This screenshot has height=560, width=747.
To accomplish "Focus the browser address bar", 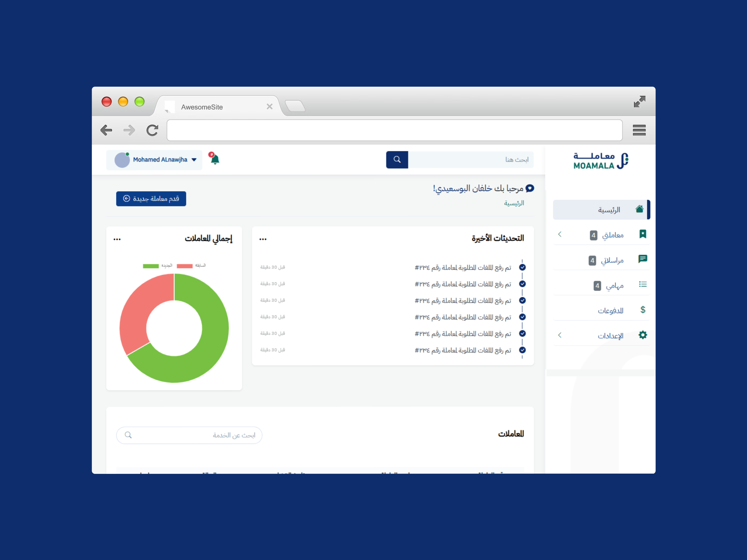I will [394, 130].
